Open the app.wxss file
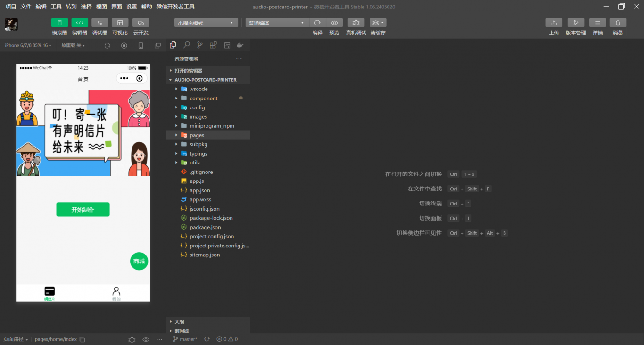The image size is (644, 345). [x=208, y=199]
